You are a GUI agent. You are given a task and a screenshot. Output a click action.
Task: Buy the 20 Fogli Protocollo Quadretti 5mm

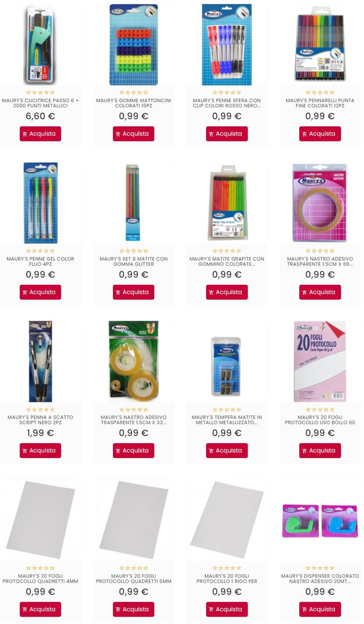[x=134, y=609]
